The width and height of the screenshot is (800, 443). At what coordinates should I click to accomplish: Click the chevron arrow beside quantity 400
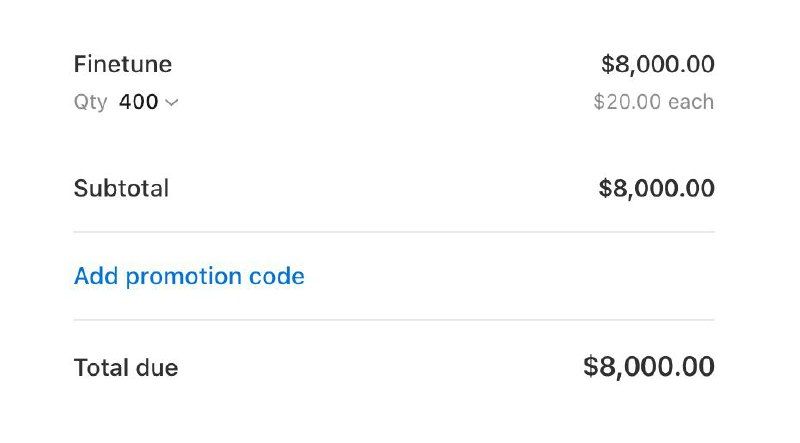(172, 102)
